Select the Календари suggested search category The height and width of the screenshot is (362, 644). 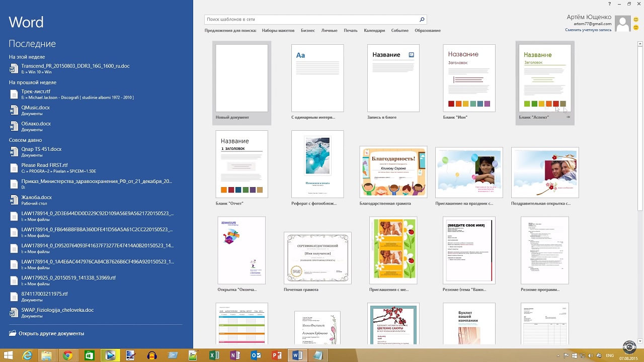[x=374, y=31]
